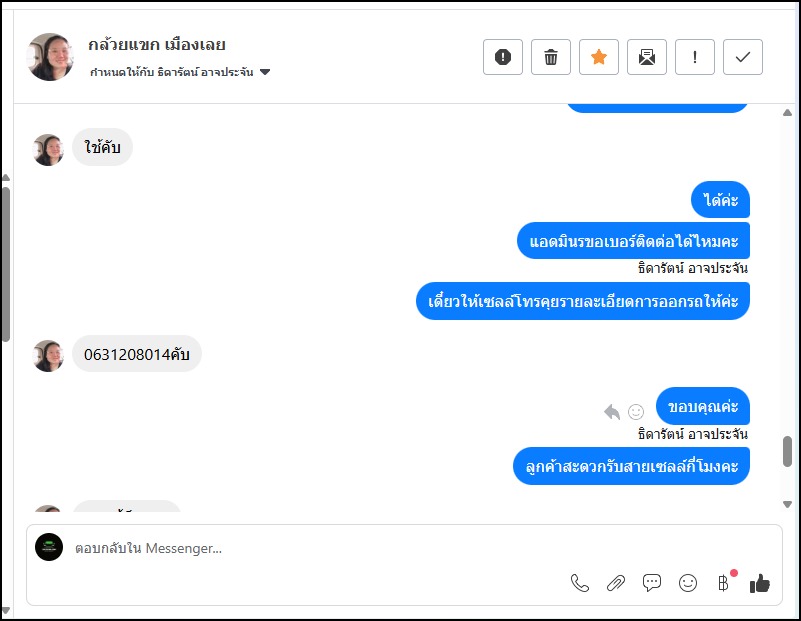React to ขอบคุณค่ะ message with smiley
Screen dimensions: 801x621
tap(636, 412)
